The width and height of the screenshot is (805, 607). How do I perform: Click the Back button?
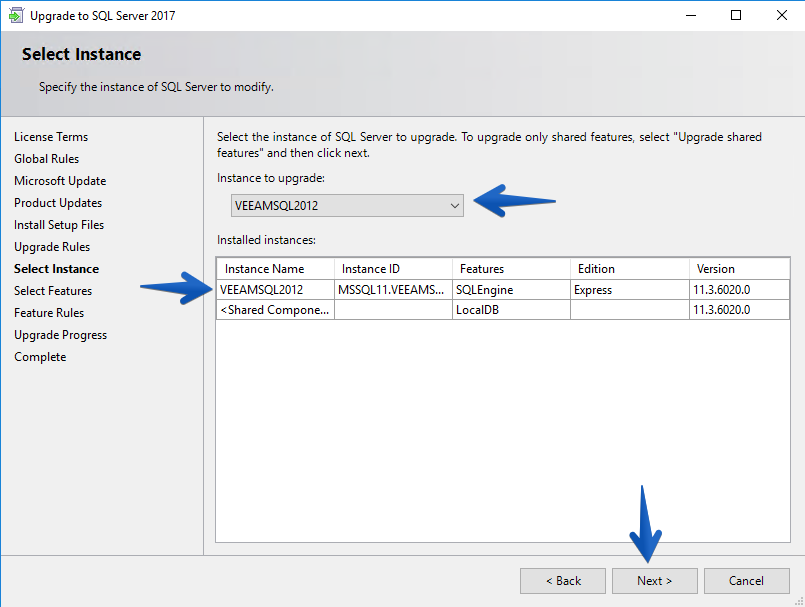pos(563,581)
